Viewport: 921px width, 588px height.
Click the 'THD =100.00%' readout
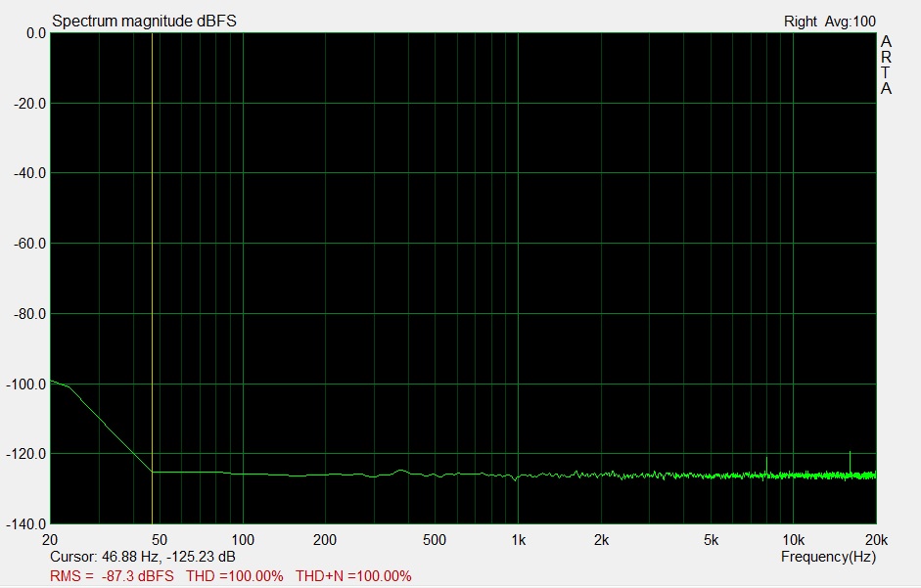[x=235, y=576]
